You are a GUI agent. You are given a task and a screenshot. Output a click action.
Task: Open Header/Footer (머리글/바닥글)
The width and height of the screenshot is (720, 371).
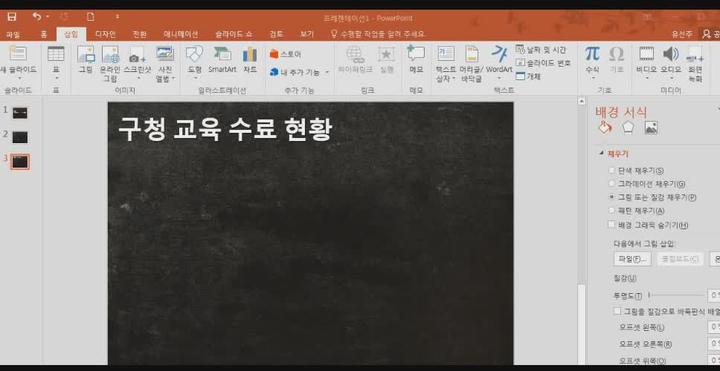pyautogui.click(x=472, y=54)
